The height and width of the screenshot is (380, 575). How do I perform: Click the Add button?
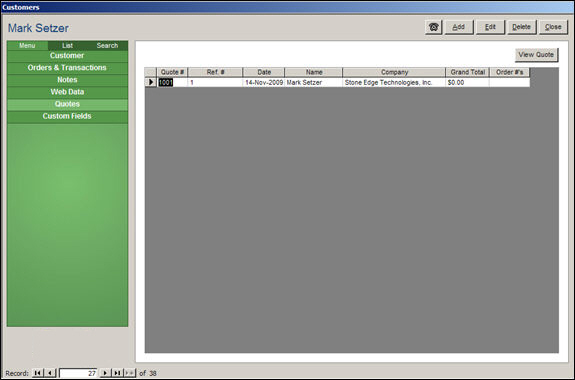(459, 27)
